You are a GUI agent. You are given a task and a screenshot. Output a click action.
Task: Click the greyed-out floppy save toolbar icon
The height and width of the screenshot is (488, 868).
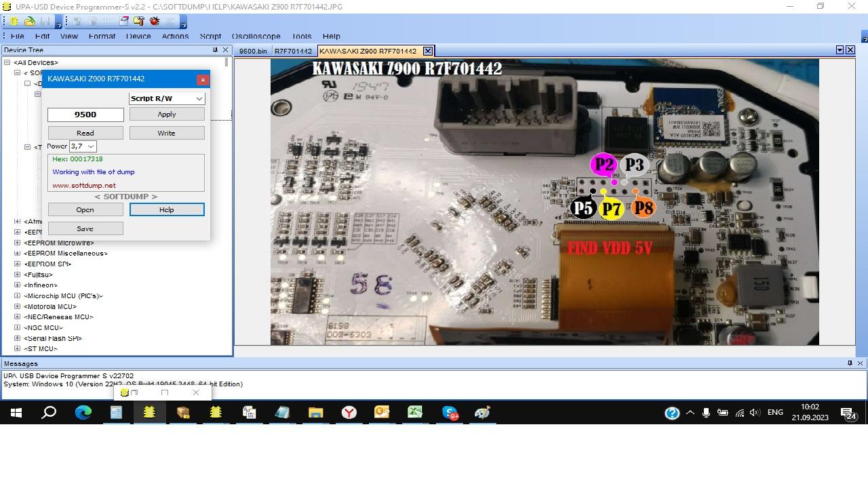click(45, 22)
